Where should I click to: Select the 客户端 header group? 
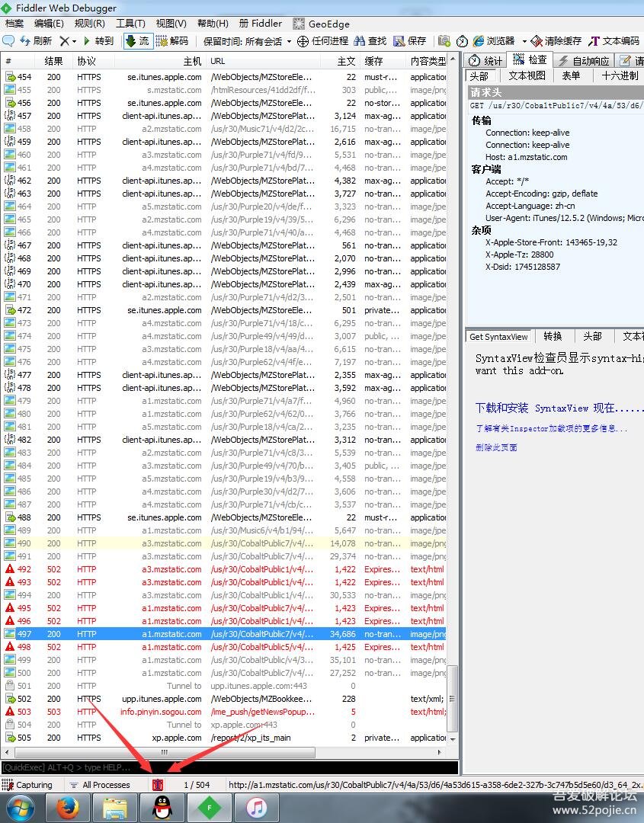[486, 169]
